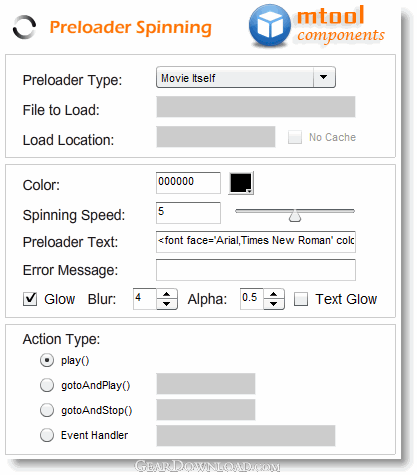Choose the Event Handler radio option
Screen dimensions: 417x475
click(47, 435)
